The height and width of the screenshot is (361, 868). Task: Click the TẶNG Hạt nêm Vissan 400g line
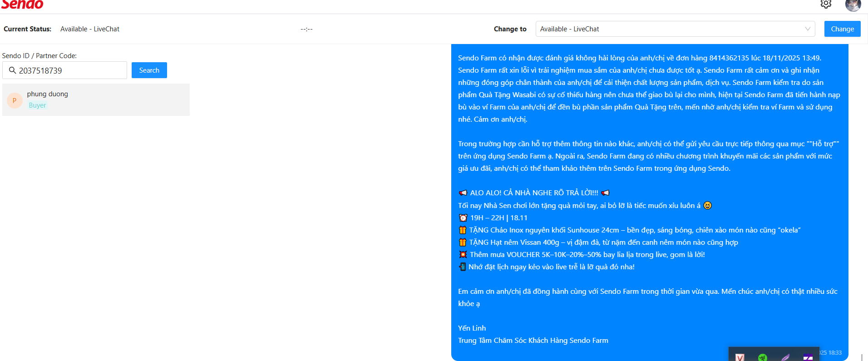point(598,242)
